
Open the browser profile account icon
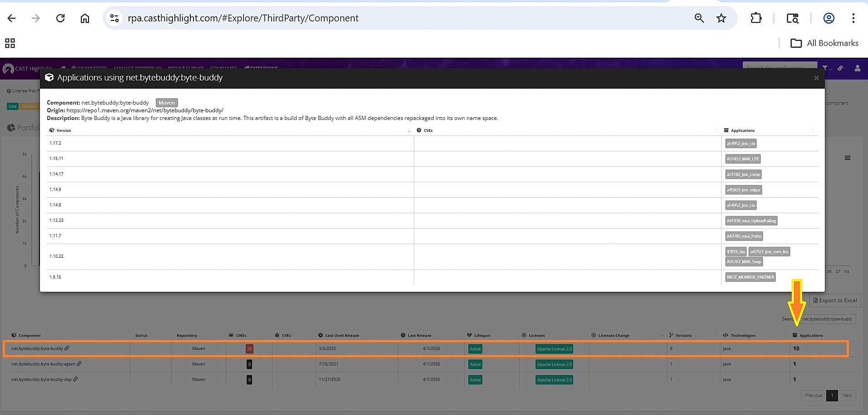pos(829,18)
